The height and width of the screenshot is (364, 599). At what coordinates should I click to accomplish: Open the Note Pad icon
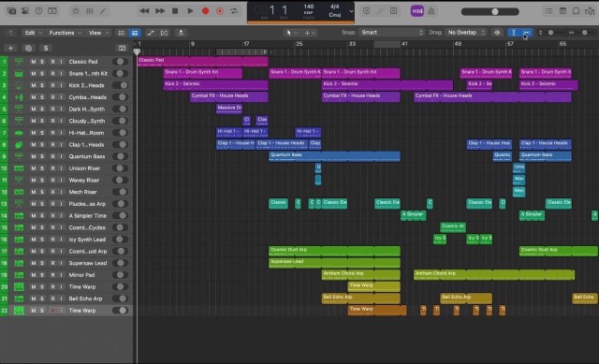click(562, 11)
